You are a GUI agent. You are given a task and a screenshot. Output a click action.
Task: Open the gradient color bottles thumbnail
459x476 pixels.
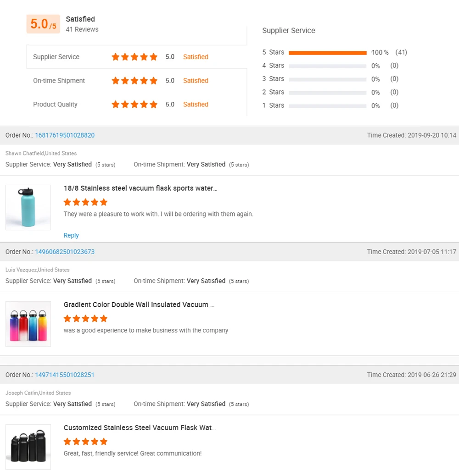[28, 324]
